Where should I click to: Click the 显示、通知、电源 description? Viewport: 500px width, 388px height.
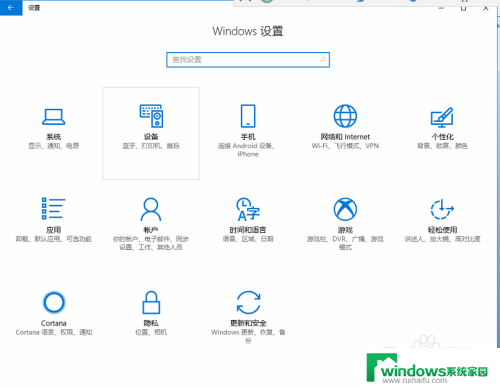click(54, 146)
